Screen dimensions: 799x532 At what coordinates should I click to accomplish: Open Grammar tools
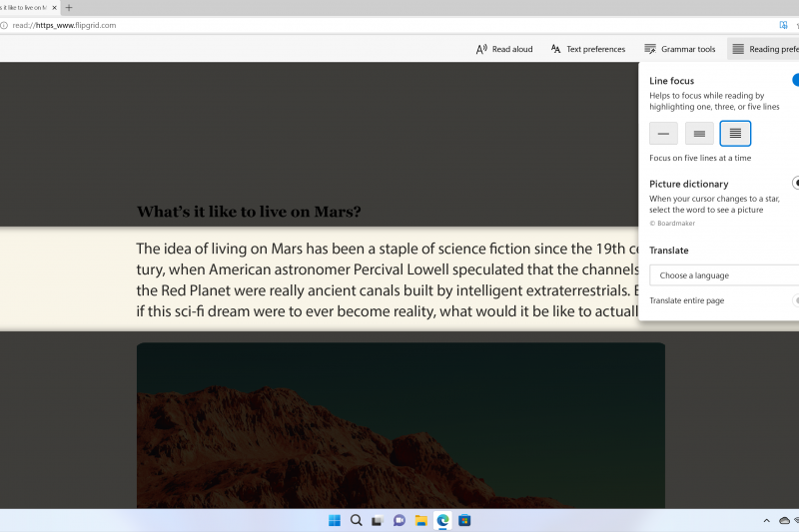pos(680,49)
